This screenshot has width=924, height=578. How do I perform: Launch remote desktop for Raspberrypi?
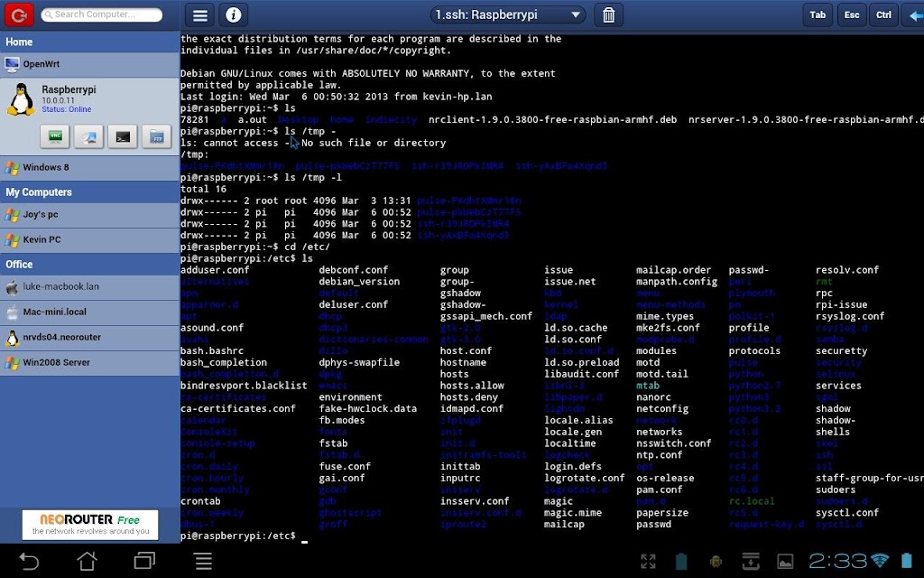pos(88,136)
